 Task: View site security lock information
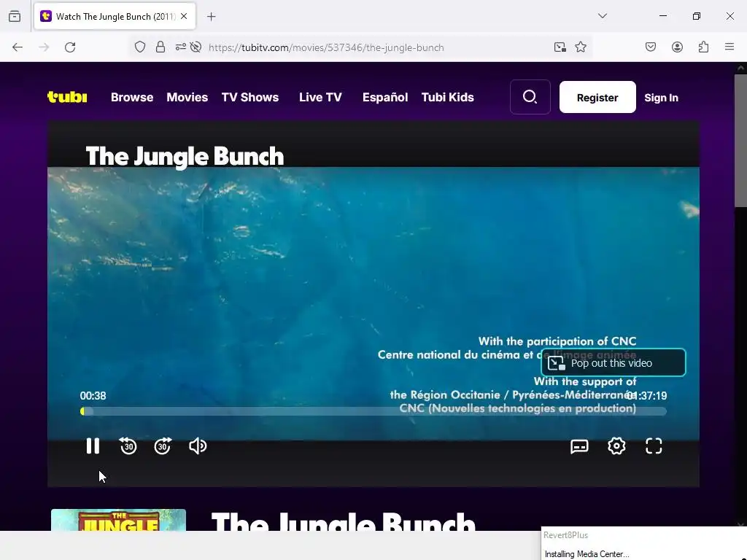coord(160,47)
